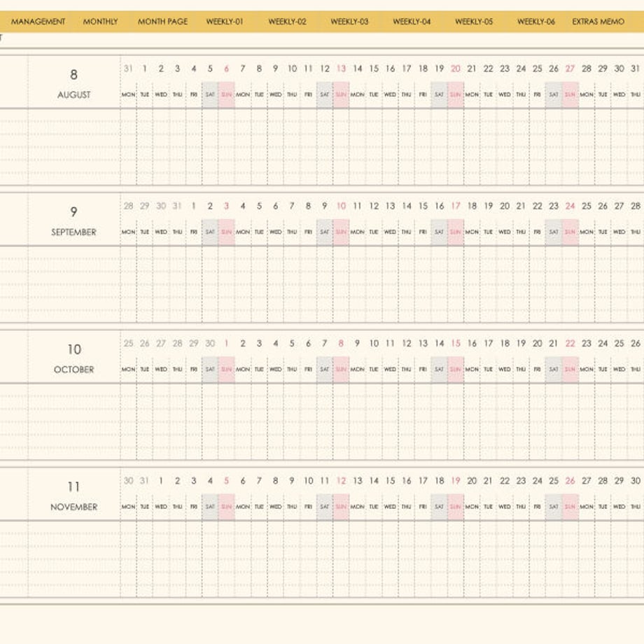Select date 15 in the August row
Image resolution: width=644 pixels, height=644 pixels.
coord(374,69)
